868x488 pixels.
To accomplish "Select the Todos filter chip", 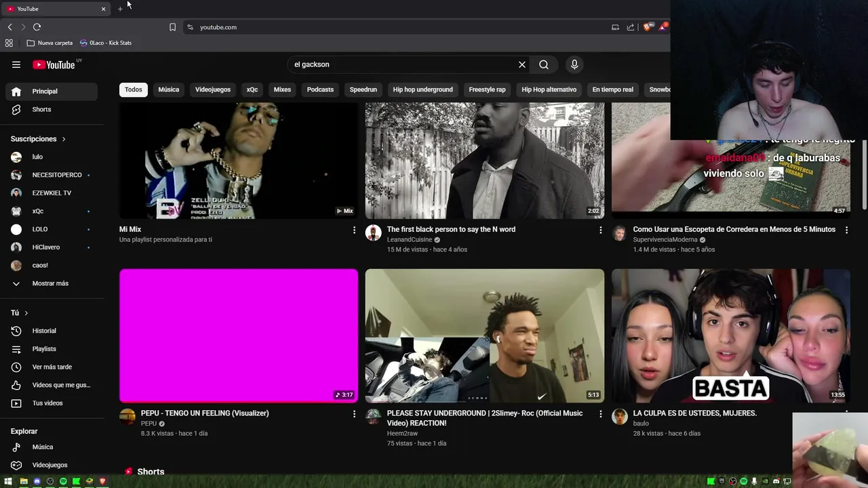I will tap(134, 89).
